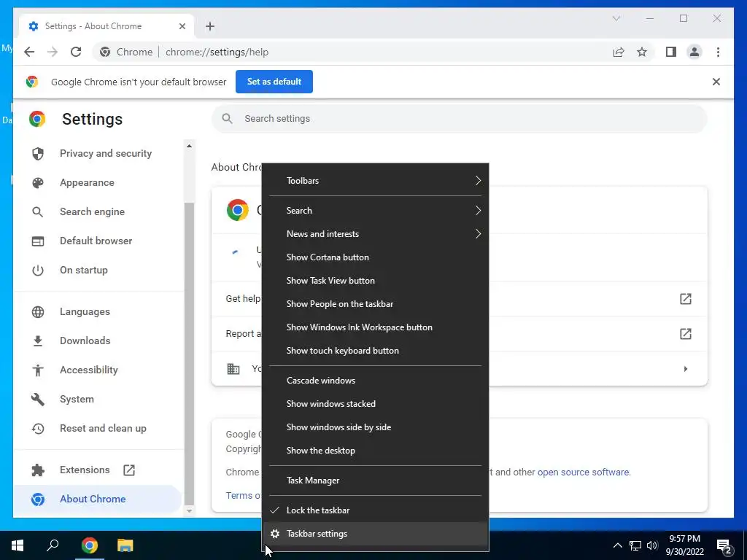Screen dimensions: 747x560
Task: Dismiss the default browser infobar
Action: [716, 82]
